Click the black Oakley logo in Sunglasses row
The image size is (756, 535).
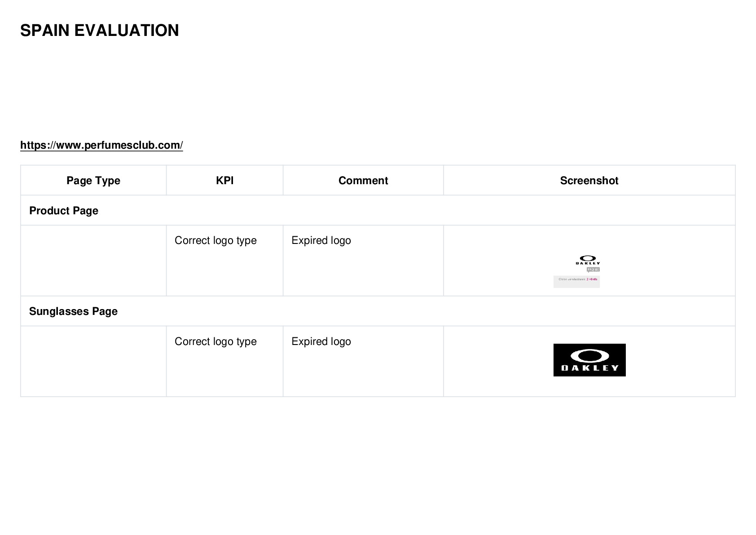[589, 360]
